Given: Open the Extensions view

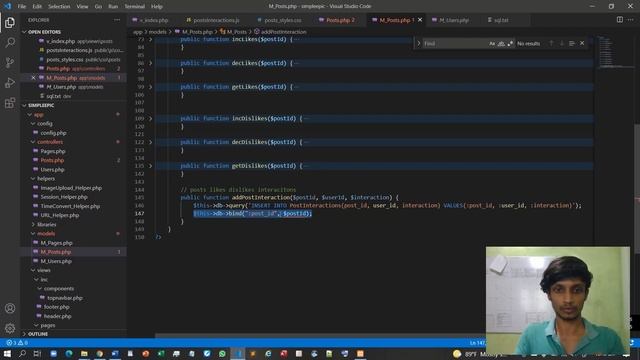Looking at the screenshot, I should (10, 102).
